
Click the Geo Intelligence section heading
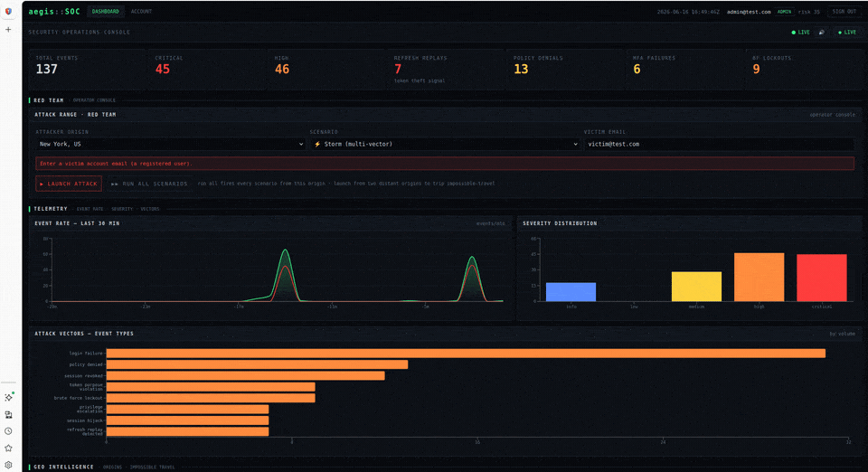63,467
